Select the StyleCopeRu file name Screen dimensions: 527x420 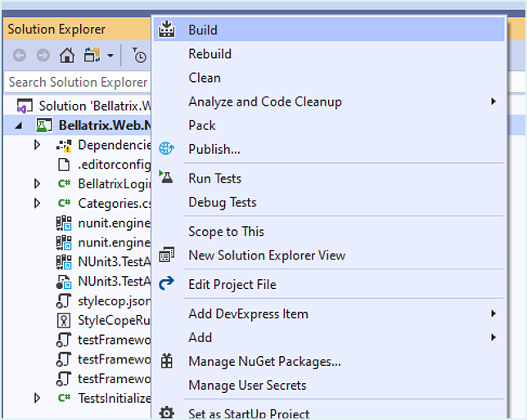[x=115, y=320]
